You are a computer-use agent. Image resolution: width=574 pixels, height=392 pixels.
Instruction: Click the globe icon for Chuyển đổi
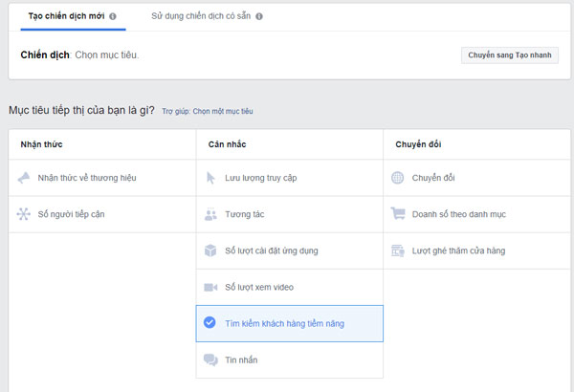click(x=398, y=178)
